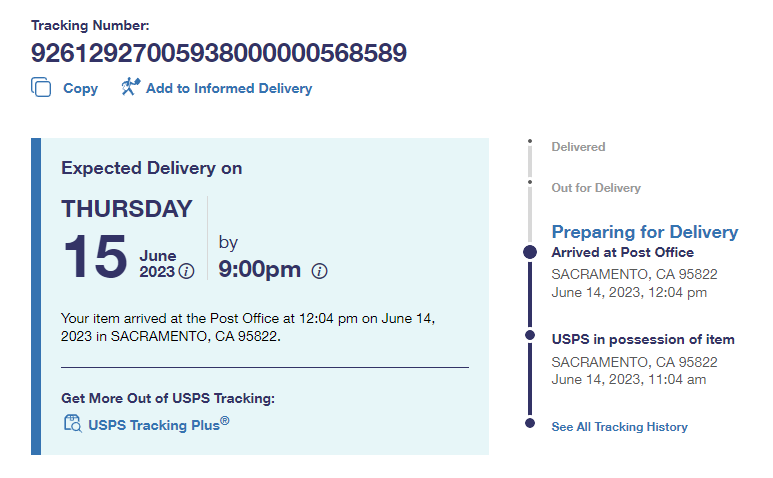Open USPS Tracking Plus link

click(x=158, y=424)
